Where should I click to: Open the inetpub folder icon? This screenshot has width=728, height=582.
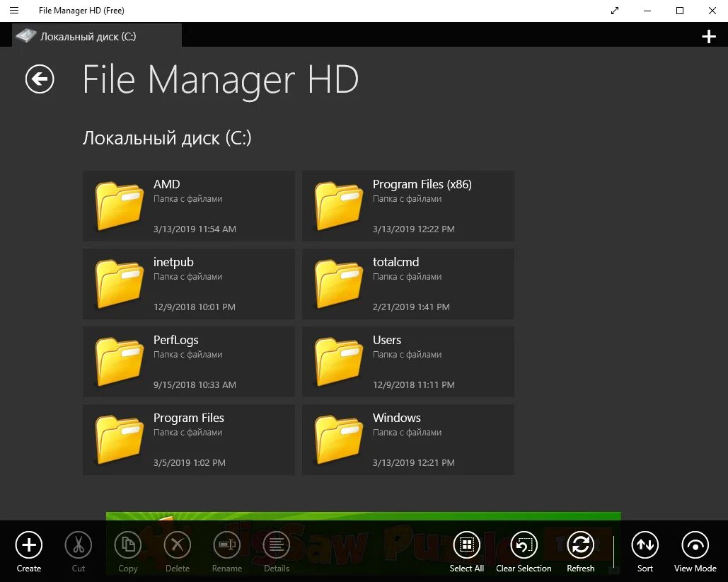[120, 284]
